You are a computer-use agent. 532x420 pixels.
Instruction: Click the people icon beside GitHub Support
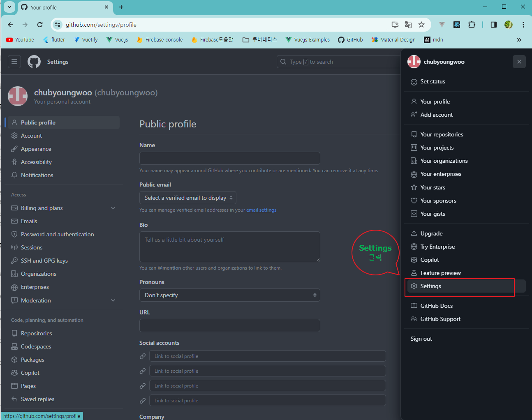[414, 319]
